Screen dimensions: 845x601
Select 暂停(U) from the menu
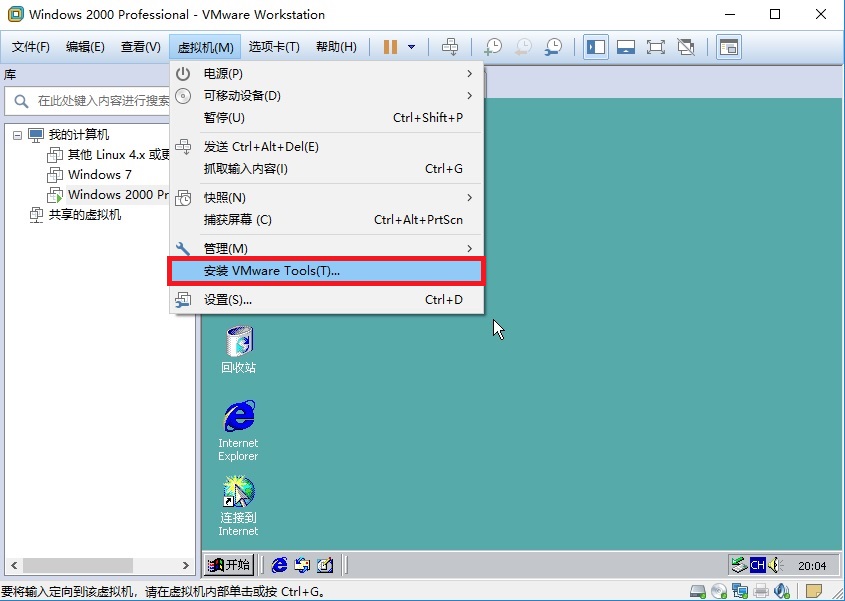point(327,118)
